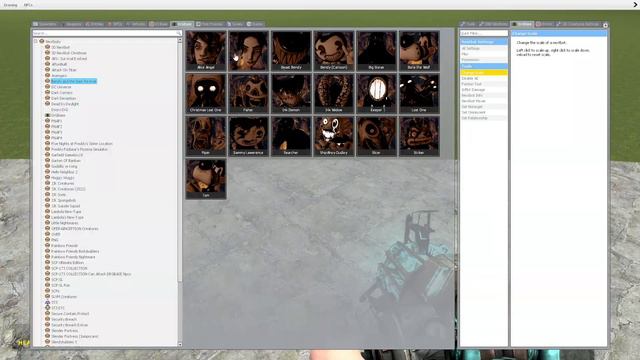Screen dimensions: 640x360
Task: Open the Dark Corners category
Action: click(x=62, y=93)
